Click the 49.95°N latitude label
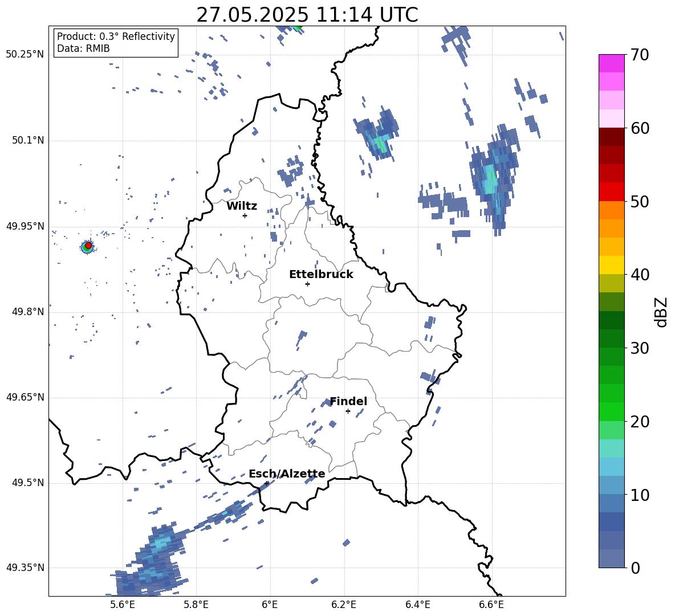This screenshot has width=675, height=616. tap(25, 226)
